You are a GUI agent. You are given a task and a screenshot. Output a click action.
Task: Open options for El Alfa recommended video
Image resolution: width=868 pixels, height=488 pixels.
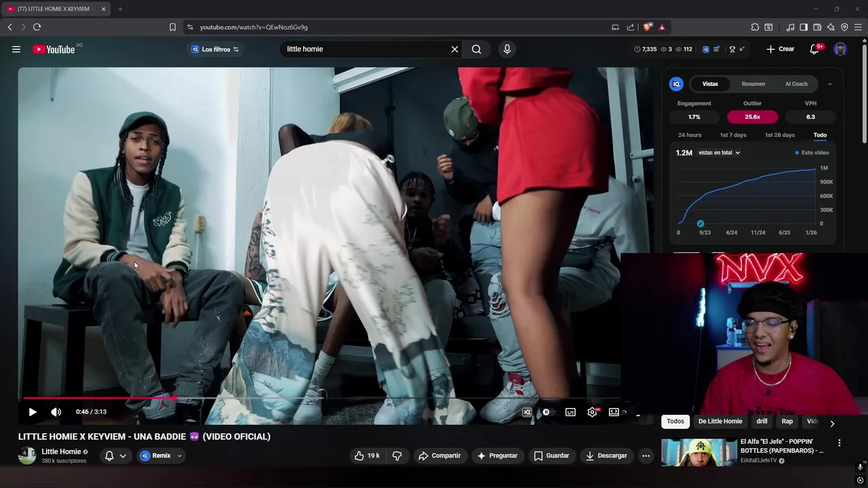point(840,443)
